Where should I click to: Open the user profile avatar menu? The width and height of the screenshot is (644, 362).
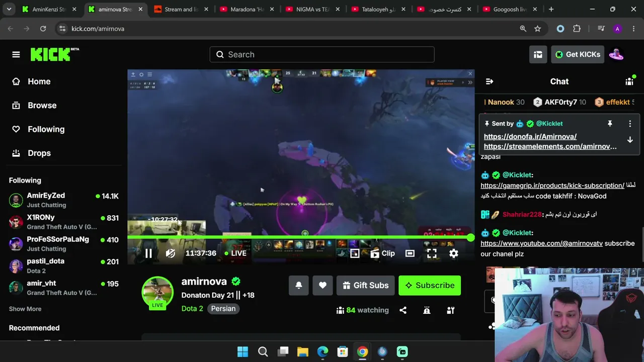pos(616,54)
